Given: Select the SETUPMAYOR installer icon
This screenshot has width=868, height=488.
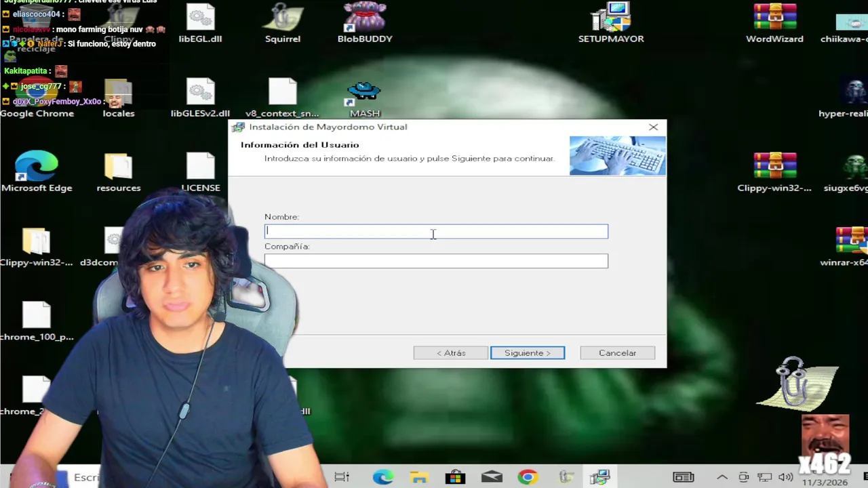Looking at the screenshot, I should [611, 24].
